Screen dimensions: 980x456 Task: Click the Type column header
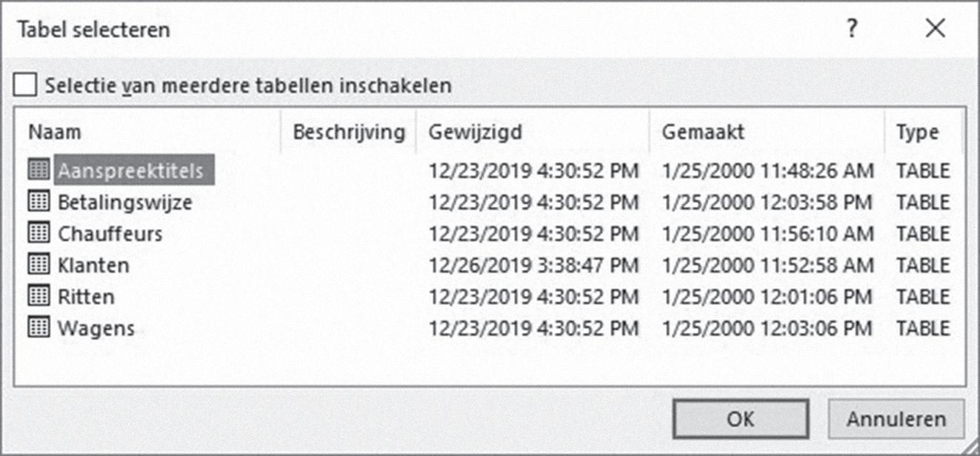tap(924, 133)
